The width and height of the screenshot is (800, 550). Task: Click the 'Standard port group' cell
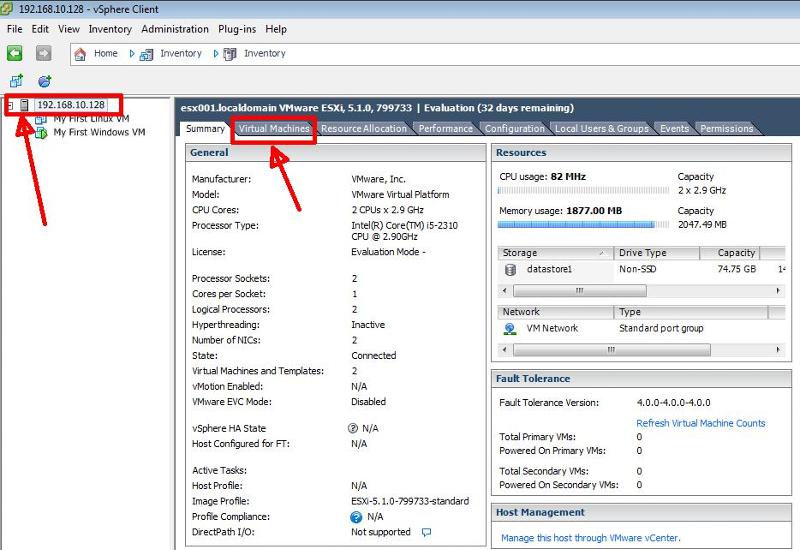661,328
